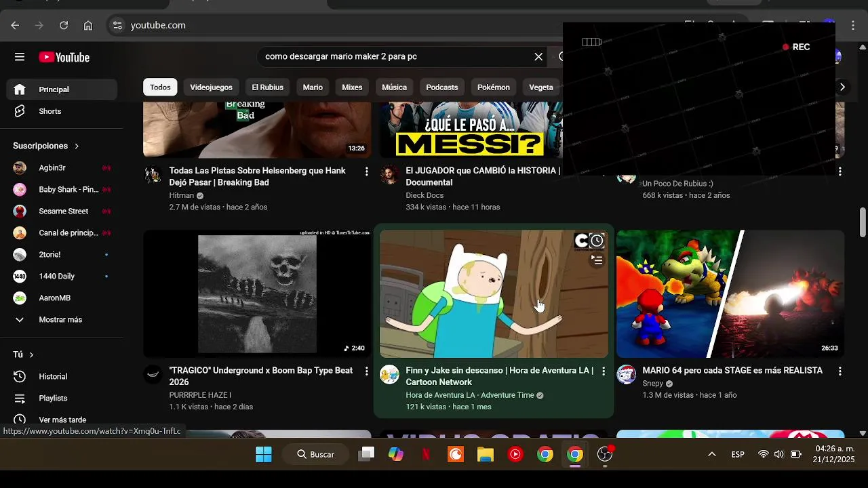Screen dimensions: 868x488
Task: Open Baby Shark subscription channel
Action: coord(62,190)
